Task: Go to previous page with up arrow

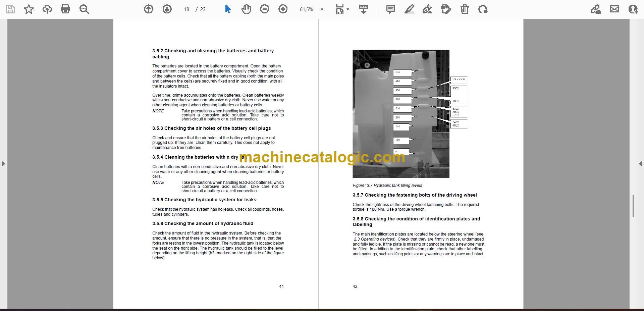Action: (149, 9)
